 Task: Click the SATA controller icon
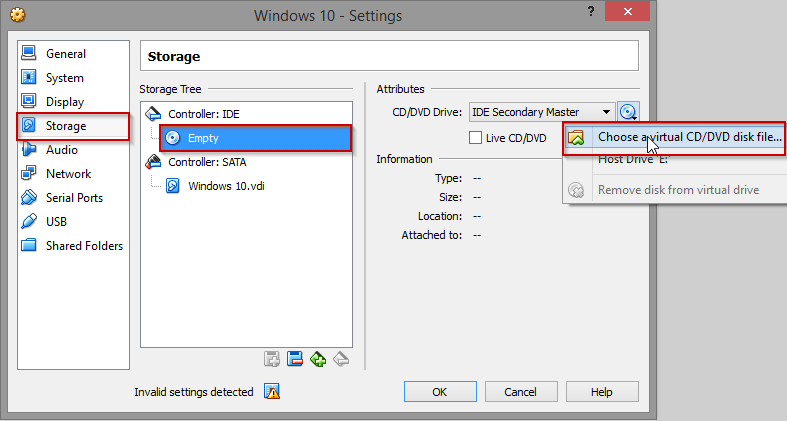153,162
